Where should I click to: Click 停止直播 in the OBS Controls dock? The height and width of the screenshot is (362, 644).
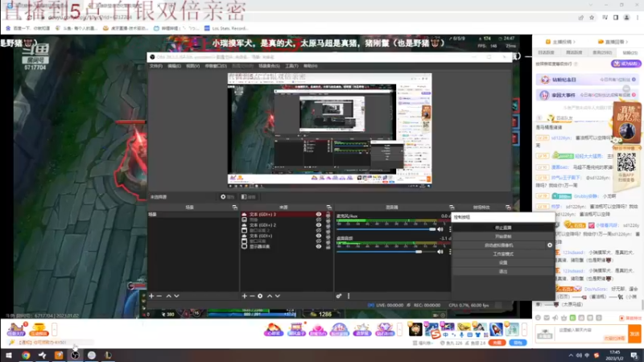tap(503, 228)
